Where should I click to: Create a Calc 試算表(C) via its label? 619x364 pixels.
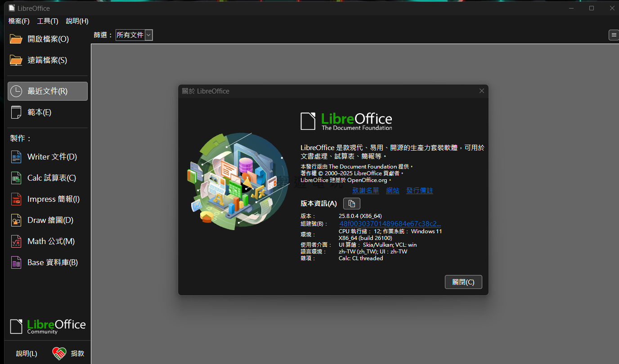click(x=52, y=178)
